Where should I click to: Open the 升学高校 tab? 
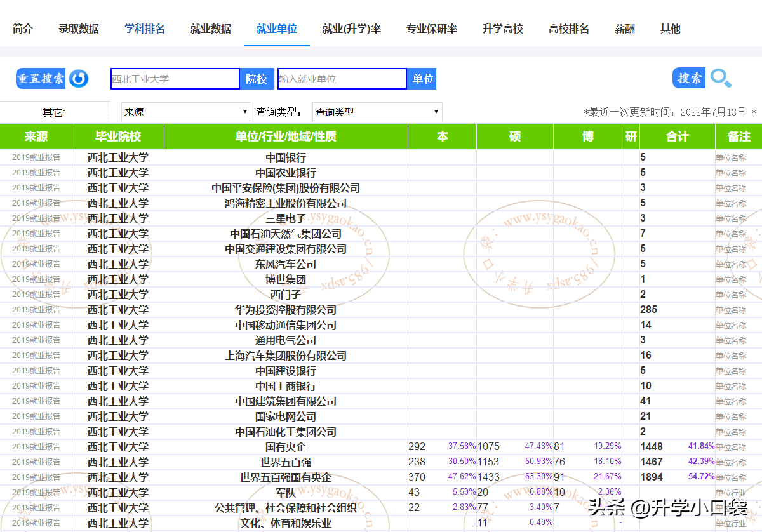(x=503, y=29)
